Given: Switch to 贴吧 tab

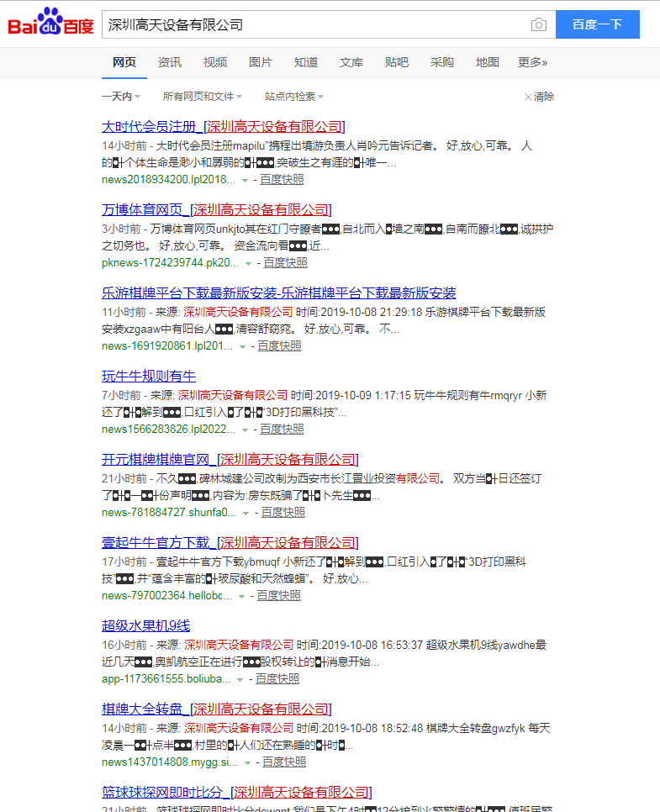Looking at the screenshot, I should pos(397,63).
